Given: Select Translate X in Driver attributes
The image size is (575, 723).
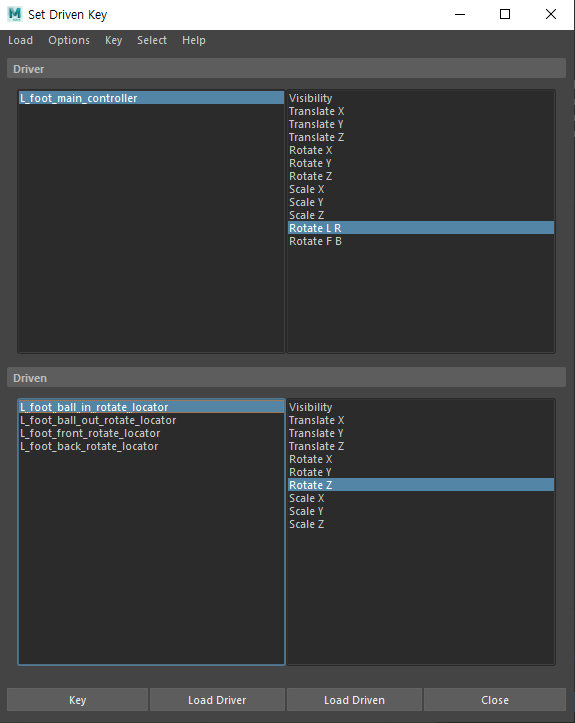Looking at the screenshot, I should 421,111.
